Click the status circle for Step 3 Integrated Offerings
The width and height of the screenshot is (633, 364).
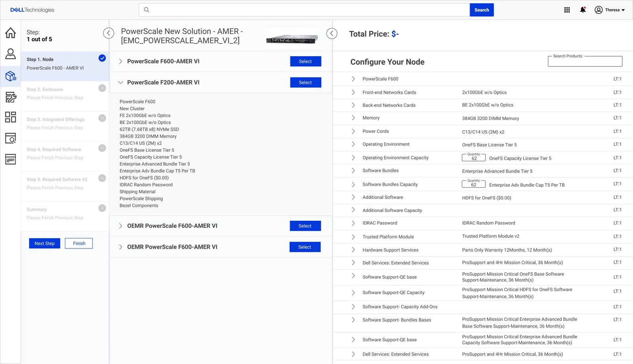pos(102,118)
